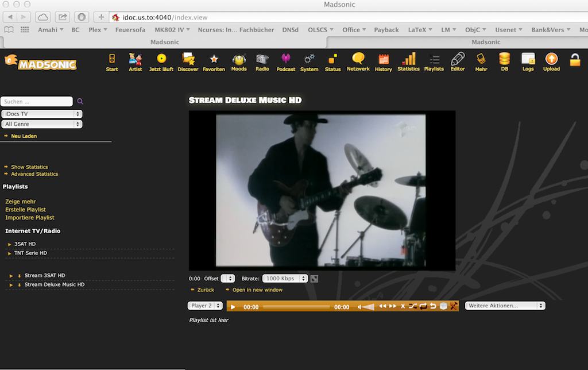Screen dimensions: 588x370
Task: Toggle repeat in the player bar
Action: 423,306
